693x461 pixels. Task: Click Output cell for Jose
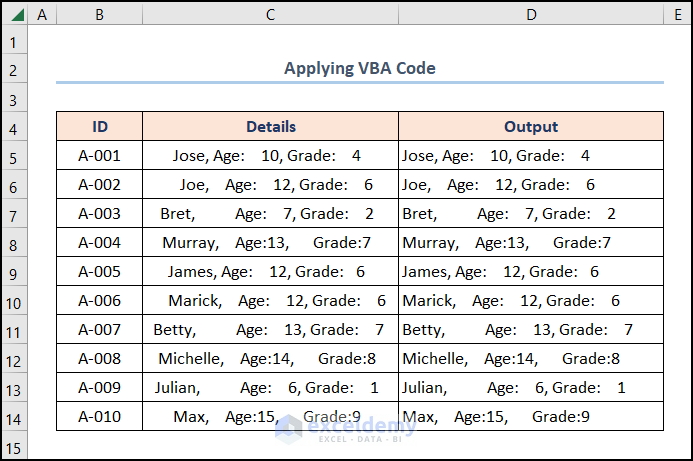(x=530, y=156)
